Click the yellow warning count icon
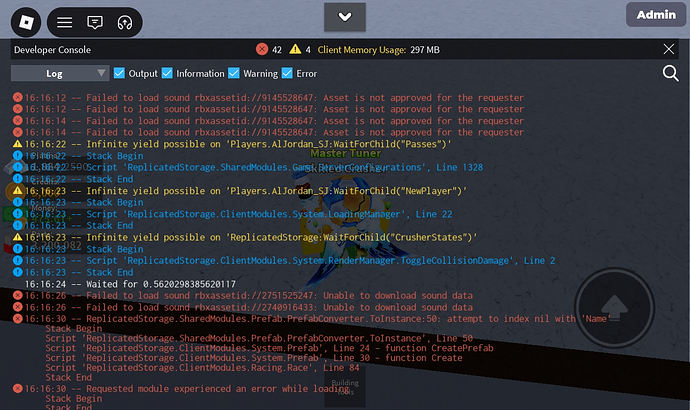 (x=295, y=49)
